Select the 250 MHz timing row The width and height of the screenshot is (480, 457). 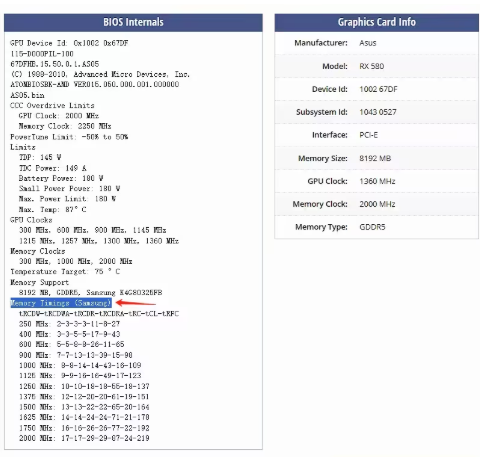(x=69, y=324)
